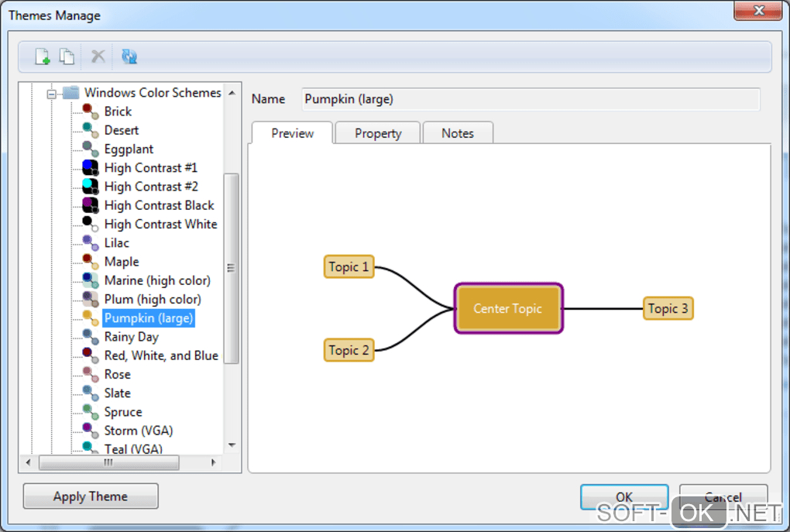Click the Topic 2 preview node

[349, 349]
